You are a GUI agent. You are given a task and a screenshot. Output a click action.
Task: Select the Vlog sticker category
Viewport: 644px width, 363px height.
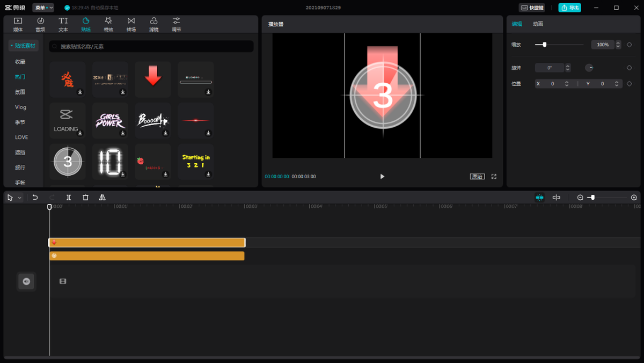(x=20, y=107)
